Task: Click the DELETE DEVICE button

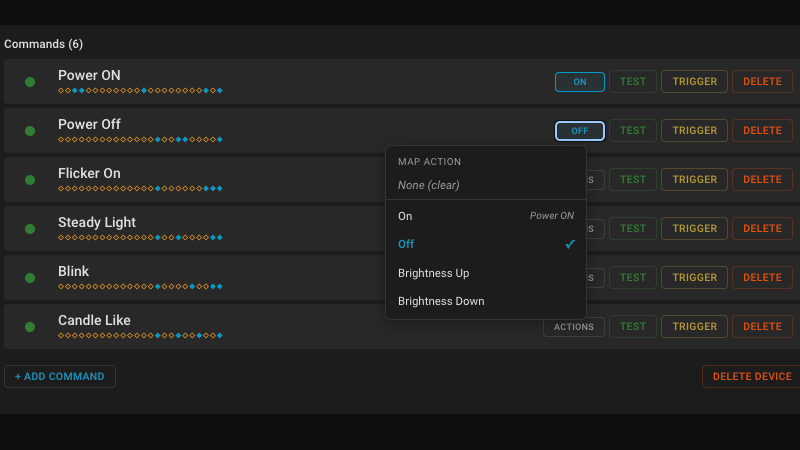Action: [752, 377]
